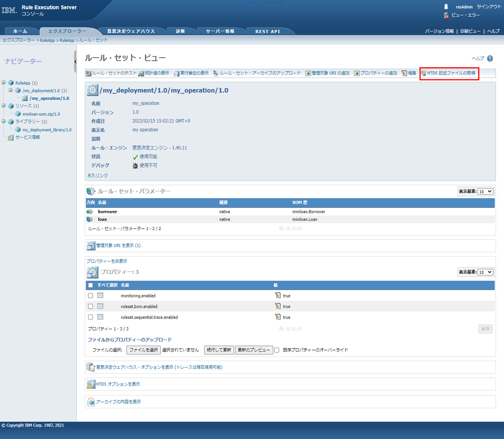
Task: Click プロパティーを非表示 to hide properties
Action: coord(107,261)
